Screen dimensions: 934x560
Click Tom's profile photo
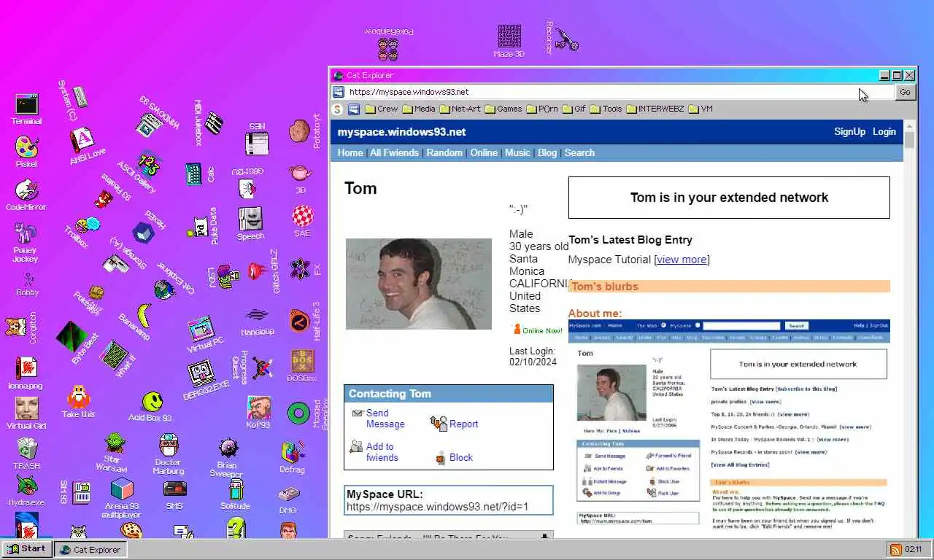coord(419,284)
